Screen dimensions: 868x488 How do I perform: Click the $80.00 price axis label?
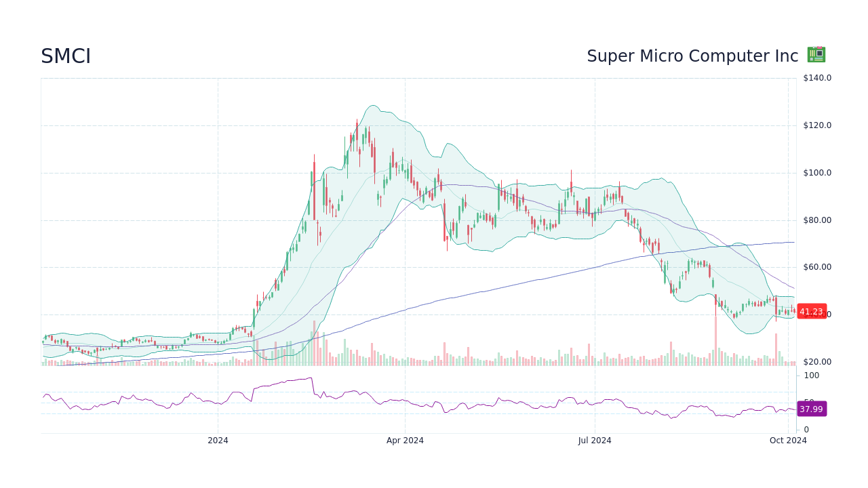(817, 220)
